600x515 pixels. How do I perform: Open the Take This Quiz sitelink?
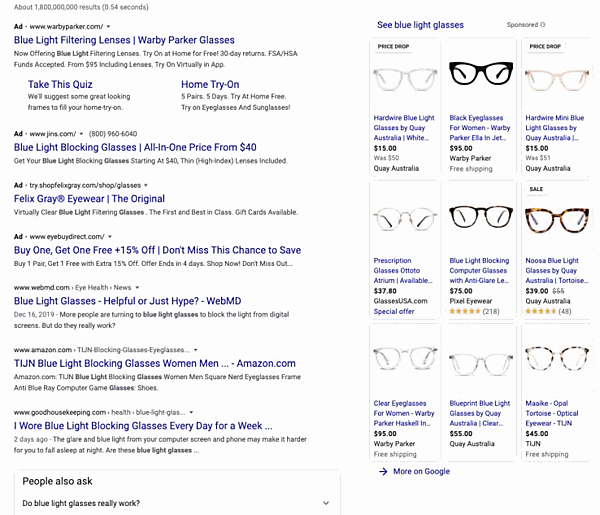pyautogui.click(x=60, y=85)
